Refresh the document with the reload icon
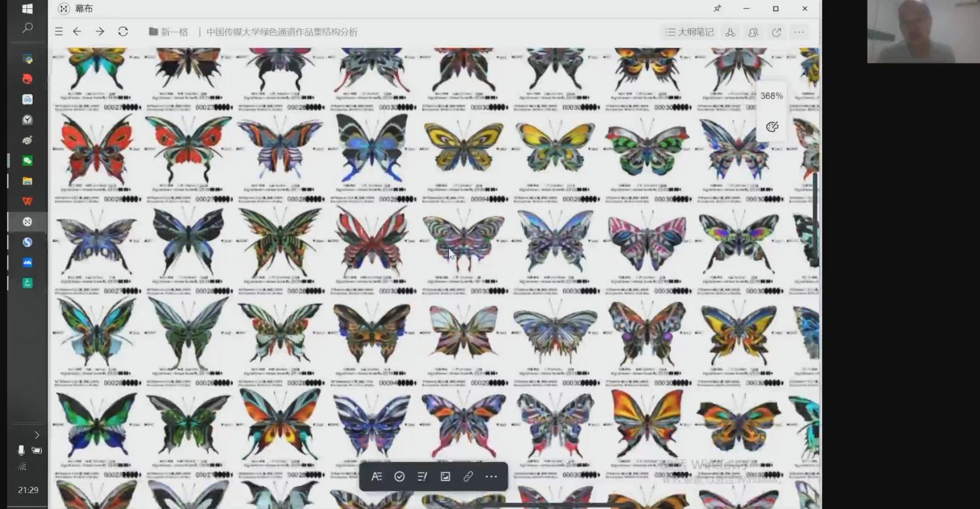 (x=123, y=32)
